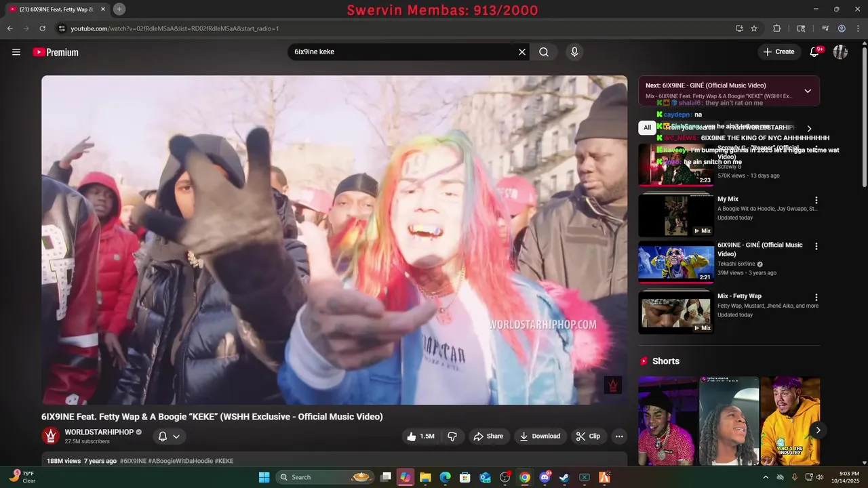Open the Chrome profile icon
Screen dimensions: 868x488
842,28
